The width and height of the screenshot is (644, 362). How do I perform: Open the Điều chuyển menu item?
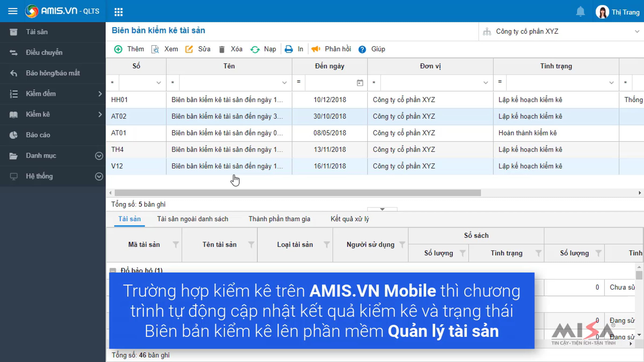[53, 53]
